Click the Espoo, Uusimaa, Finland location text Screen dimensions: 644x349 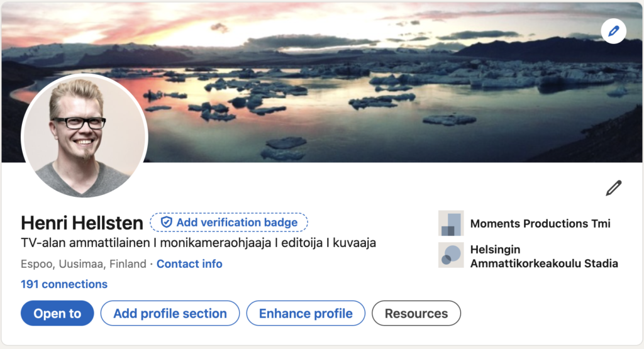click(x=84, y=264)
